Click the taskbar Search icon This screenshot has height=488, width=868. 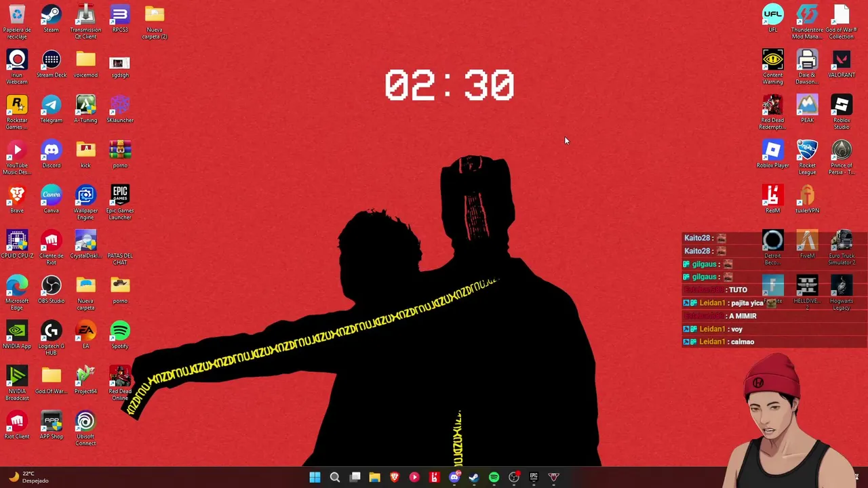[335, 477]
